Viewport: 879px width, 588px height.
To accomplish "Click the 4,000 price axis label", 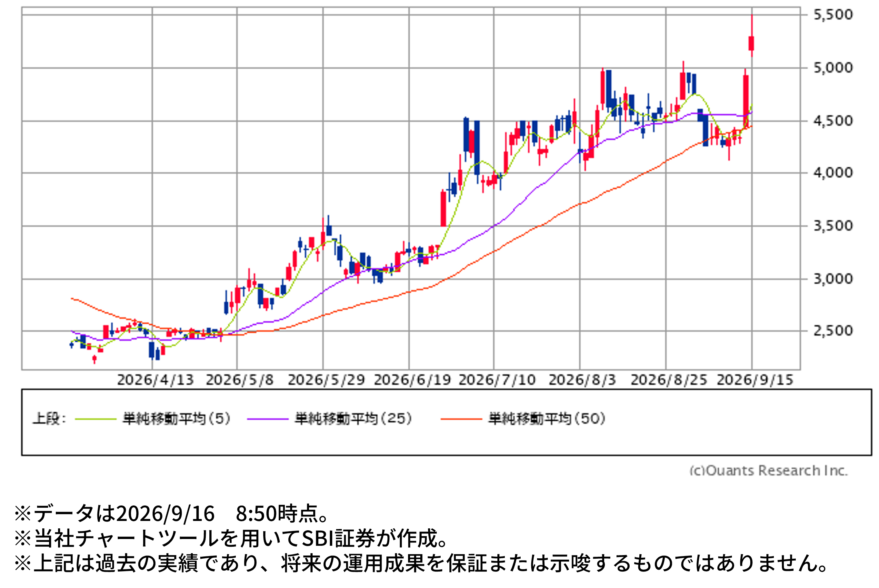I will pos(833,173).
